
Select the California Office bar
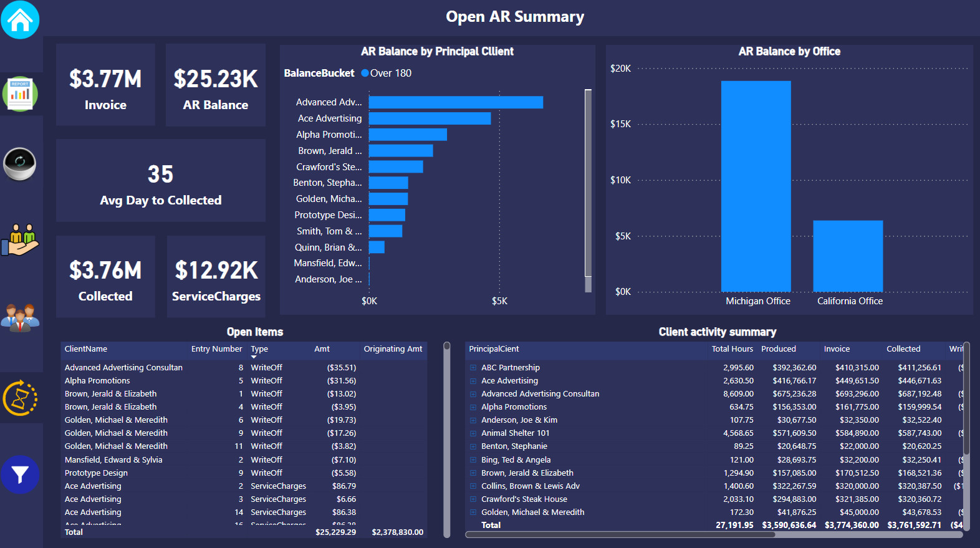(848, 256)
